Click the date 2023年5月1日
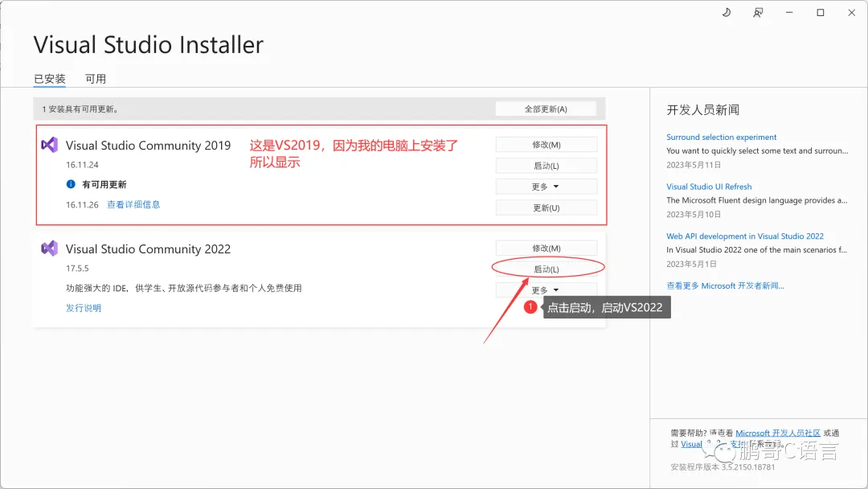868x489 pixels. (691, 264)
